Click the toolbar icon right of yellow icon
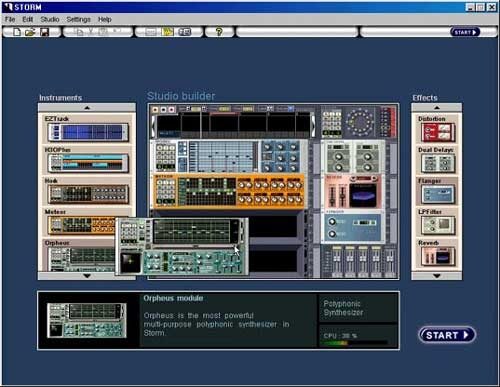The width and height of the screenshot is (500, 387). 185,32
